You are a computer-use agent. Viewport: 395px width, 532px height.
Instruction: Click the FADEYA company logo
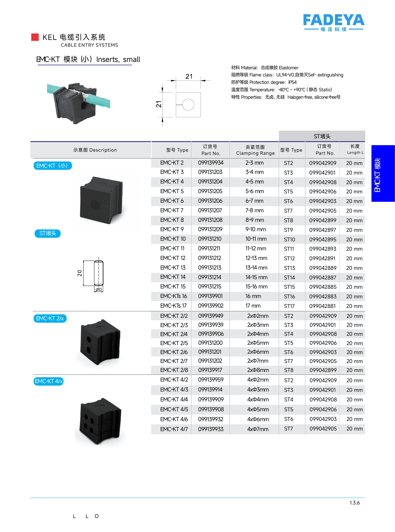[333, 22]
